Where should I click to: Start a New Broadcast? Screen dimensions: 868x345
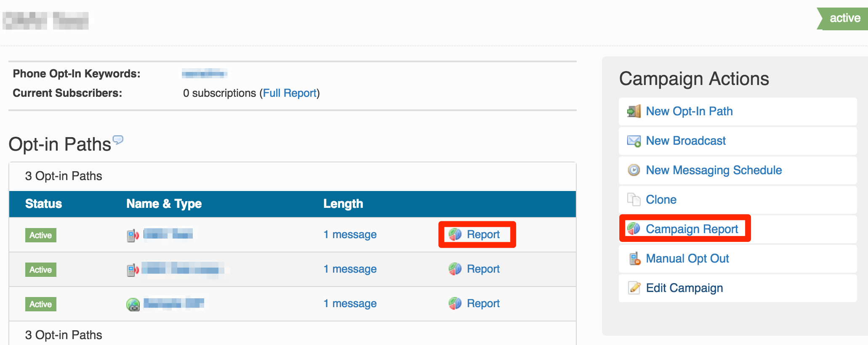point(686,141)
